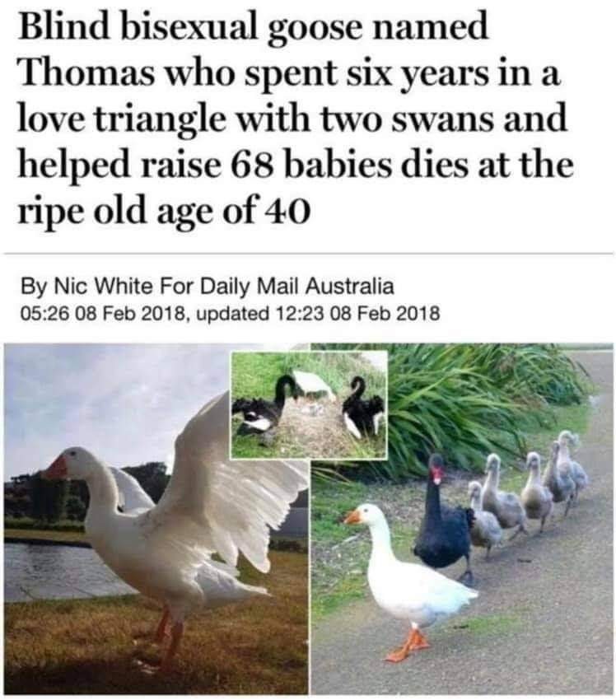This screenshot has width=616, height=700.
Task: Open the photo of goose spreading wings
Action: (x=156, y=518)
